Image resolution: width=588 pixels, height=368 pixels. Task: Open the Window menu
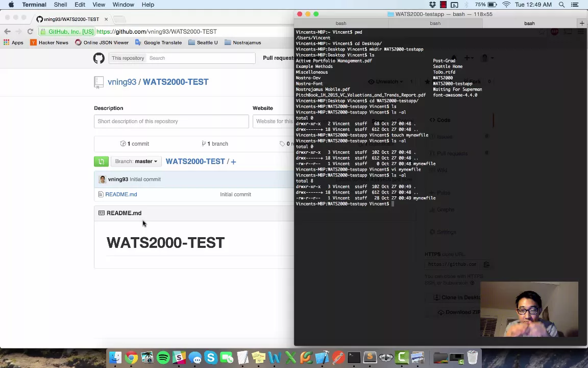tap(124, 5)
